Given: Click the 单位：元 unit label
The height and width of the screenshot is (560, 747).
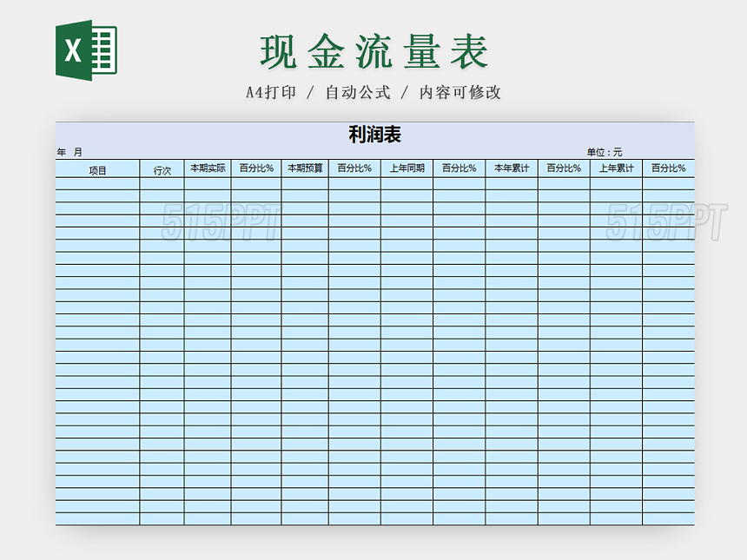Looking at the screenshot, I should tap(605, 153).
